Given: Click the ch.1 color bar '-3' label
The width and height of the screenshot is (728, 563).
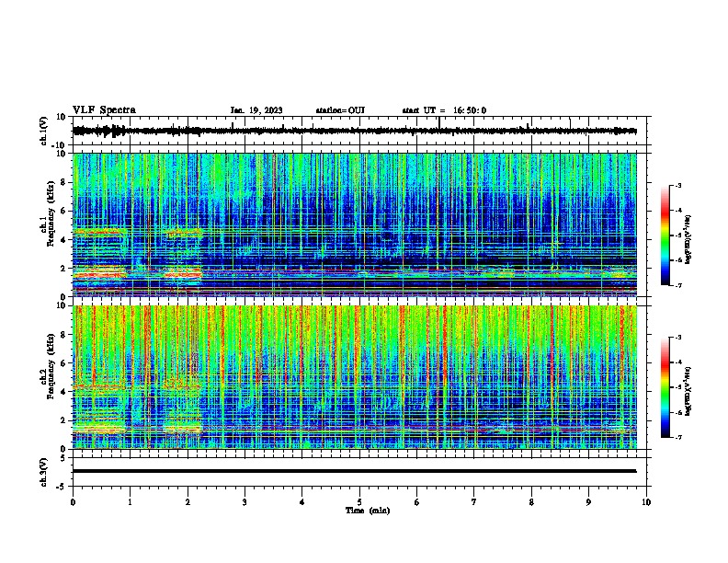Looking at the screenshot, I should pyautogui.click(x=677, y=185).
